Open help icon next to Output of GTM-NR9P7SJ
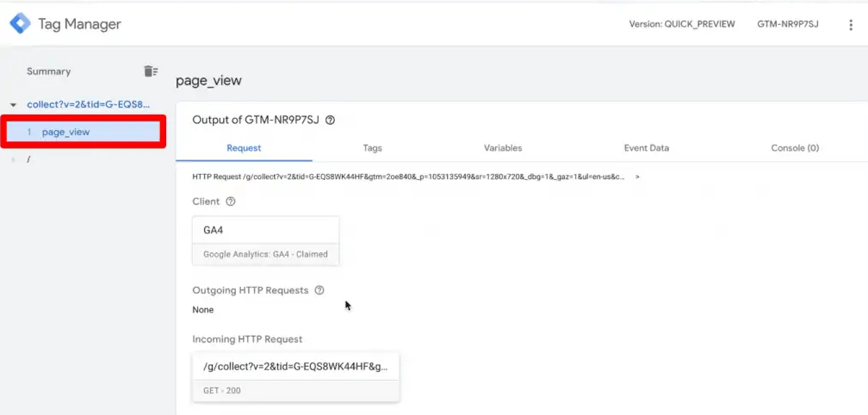 (330, 120)
